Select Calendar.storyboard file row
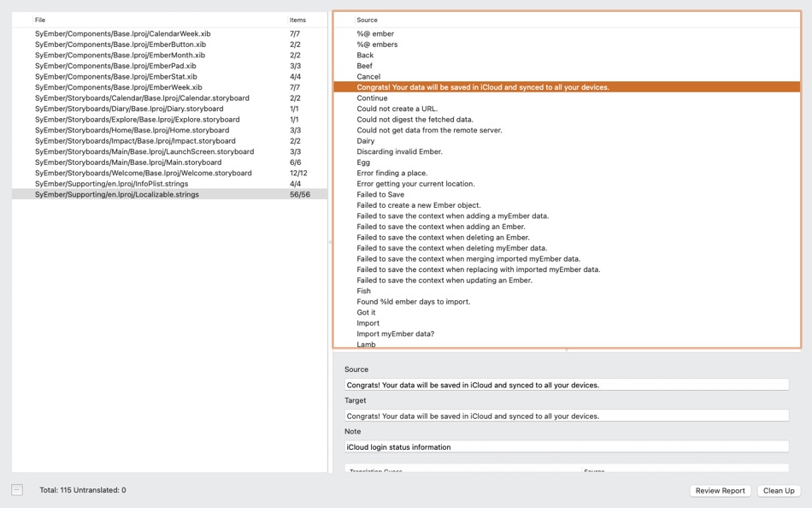The image size is (812, 508). click(169, 98)
